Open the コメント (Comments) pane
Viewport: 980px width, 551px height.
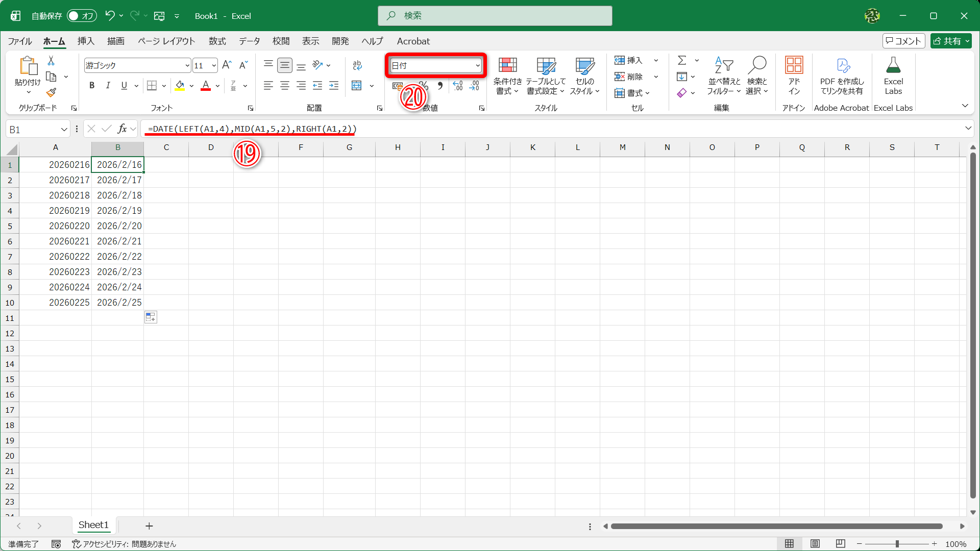tap(903, 41)
